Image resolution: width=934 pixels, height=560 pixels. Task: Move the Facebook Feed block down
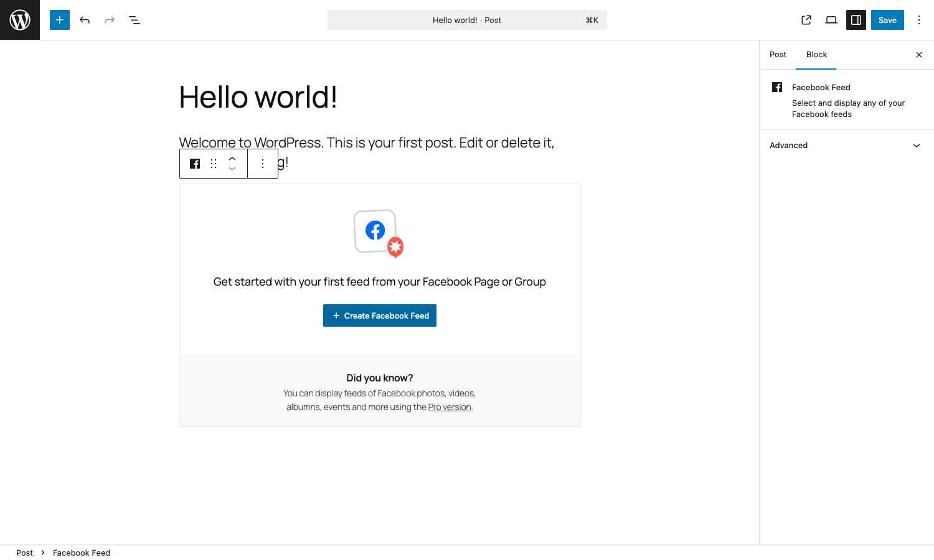coord(232,169)
